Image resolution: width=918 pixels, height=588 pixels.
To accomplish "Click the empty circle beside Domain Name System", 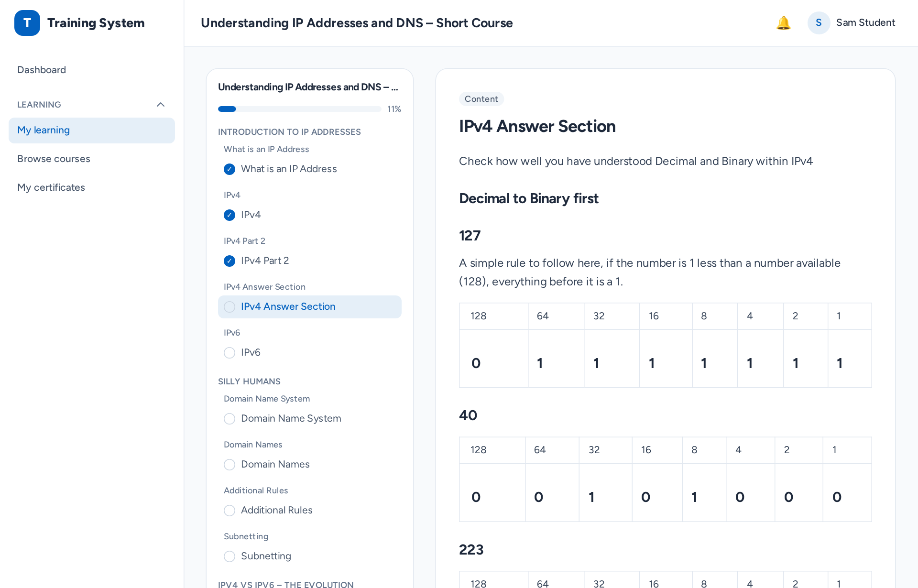I will [229, 419].
